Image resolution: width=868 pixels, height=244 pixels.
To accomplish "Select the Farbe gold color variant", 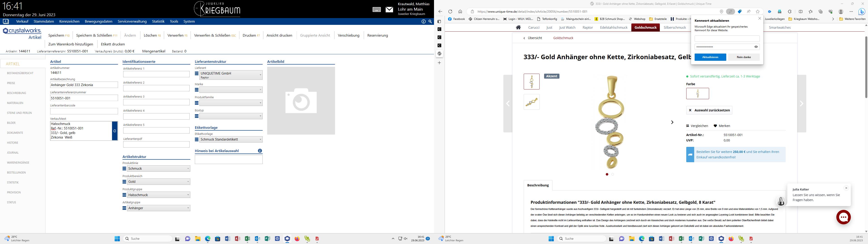I will [x=698, y=93].
